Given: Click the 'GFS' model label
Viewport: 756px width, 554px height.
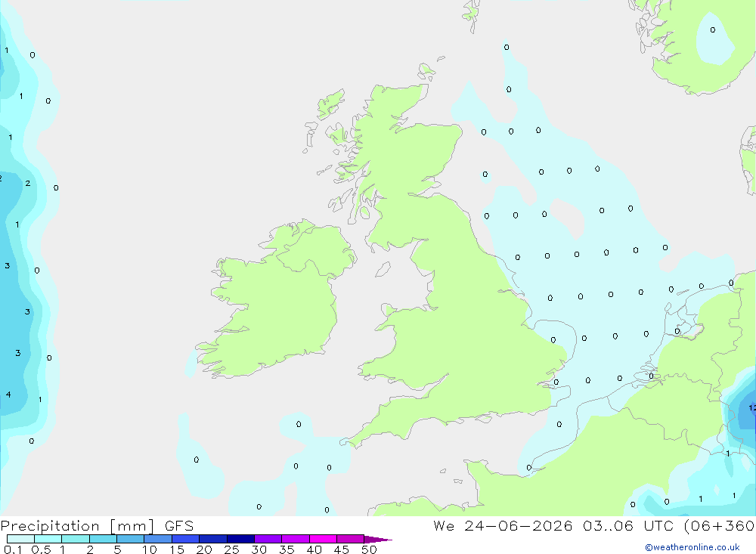Looking at the screenshot, I should click(179, 526).
